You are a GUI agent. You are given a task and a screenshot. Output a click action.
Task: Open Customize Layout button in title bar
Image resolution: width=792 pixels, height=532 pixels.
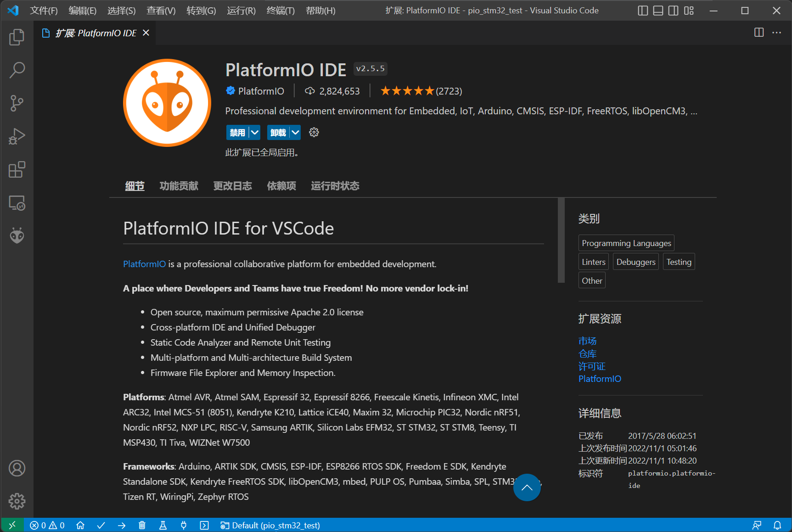click(689, 11)
